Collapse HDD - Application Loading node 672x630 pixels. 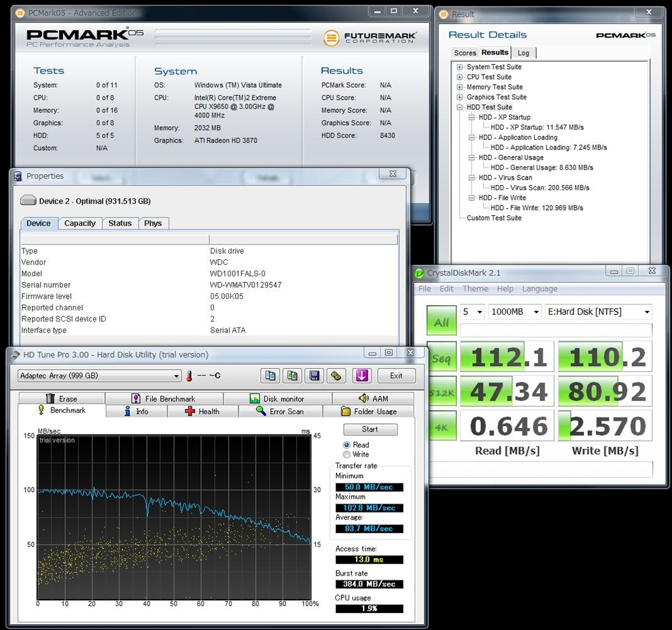(x=472, y=138)
